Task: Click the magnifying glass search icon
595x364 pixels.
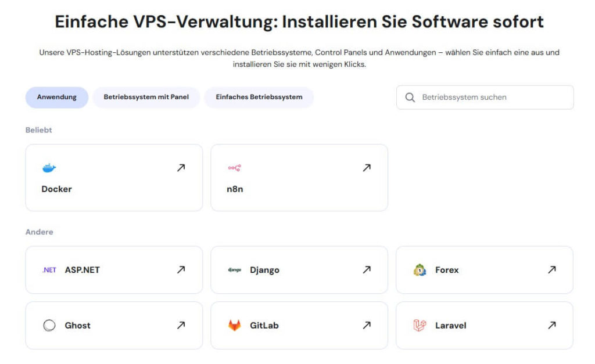Action: [x=410, y=98]
